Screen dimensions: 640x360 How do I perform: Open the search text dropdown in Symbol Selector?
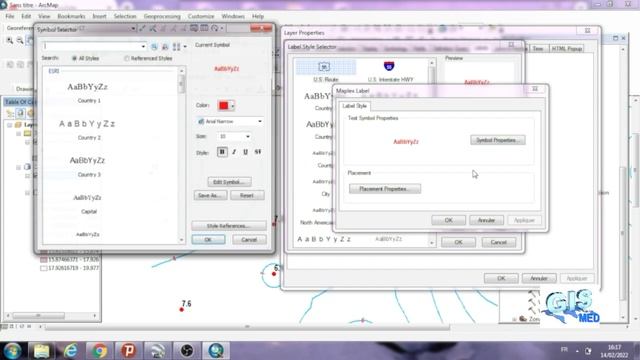[x=143, y=46]
